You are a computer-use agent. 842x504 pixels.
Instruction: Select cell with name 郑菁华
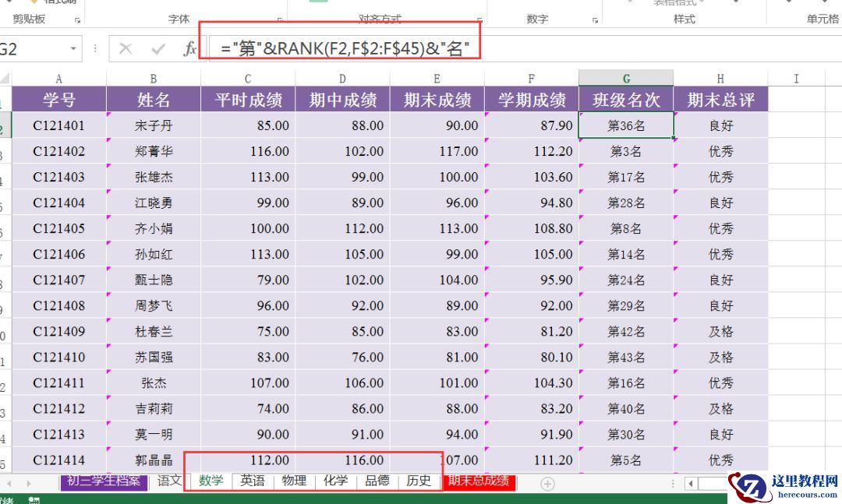[154, 151]
